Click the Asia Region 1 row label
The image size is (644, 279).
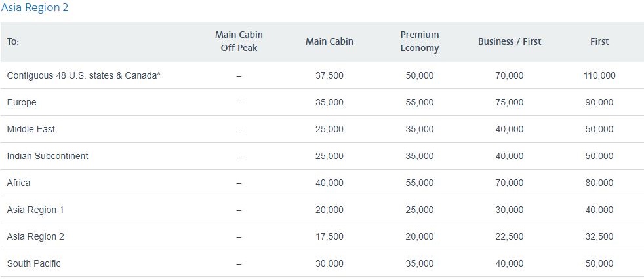coord(35,210)
